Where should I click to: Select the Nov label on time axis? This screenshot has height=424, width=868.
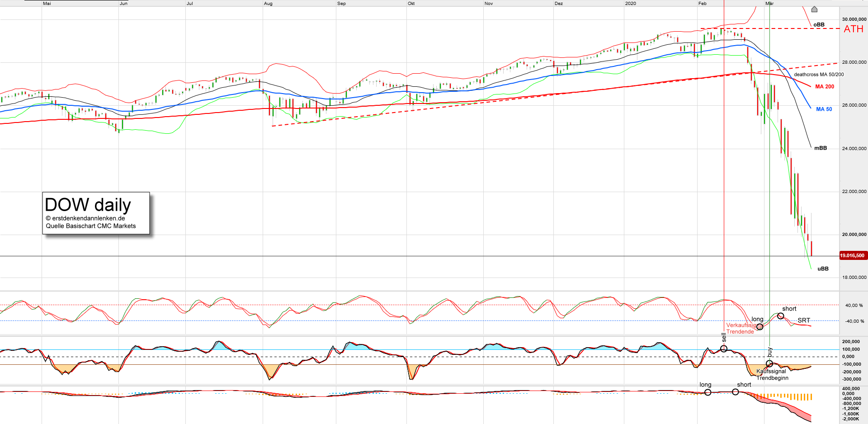coord(489,4)
